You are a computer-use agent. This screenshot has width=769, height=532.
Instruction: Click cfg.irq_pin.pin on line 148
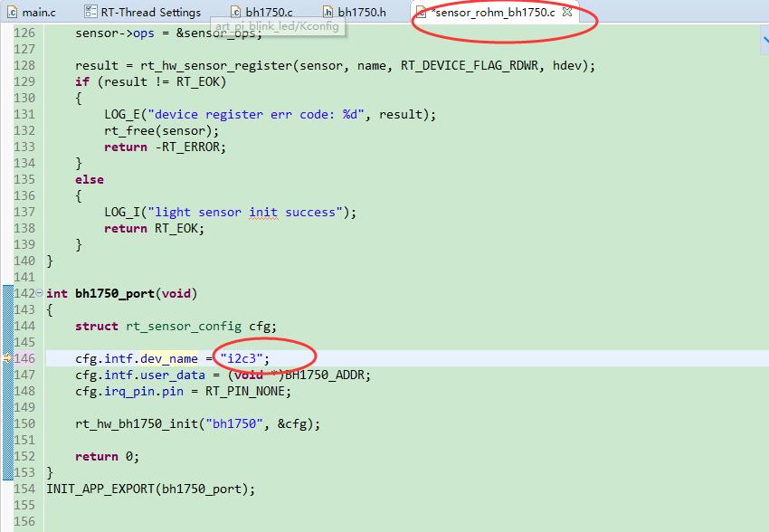point(129,391)
